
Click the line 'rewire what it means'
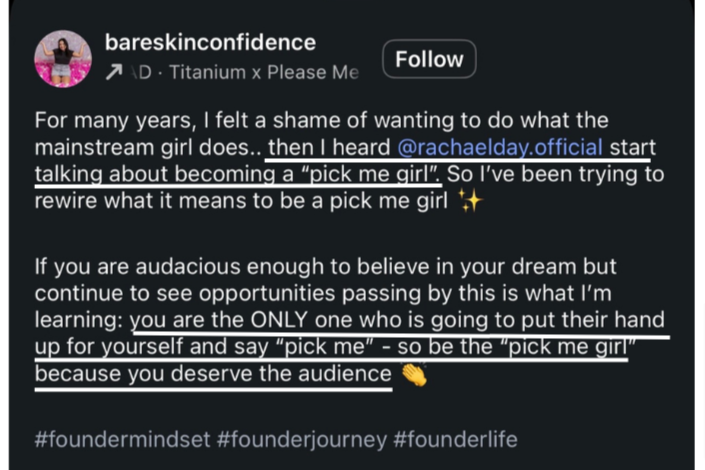pyautogui.click(x=241, y=201)
